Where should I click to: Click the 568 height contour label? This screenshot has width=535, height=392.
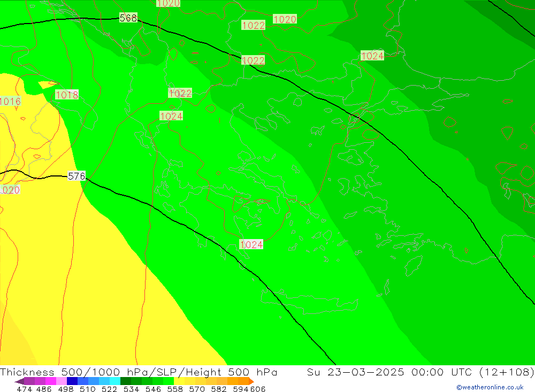coord(128,18)
